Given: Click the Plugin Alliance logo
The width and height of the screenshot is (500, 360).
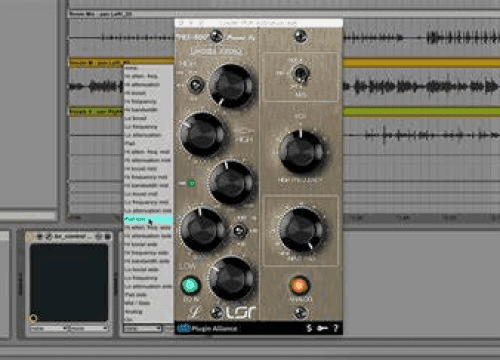Looking at the screenshot, I should click(207, 328).
